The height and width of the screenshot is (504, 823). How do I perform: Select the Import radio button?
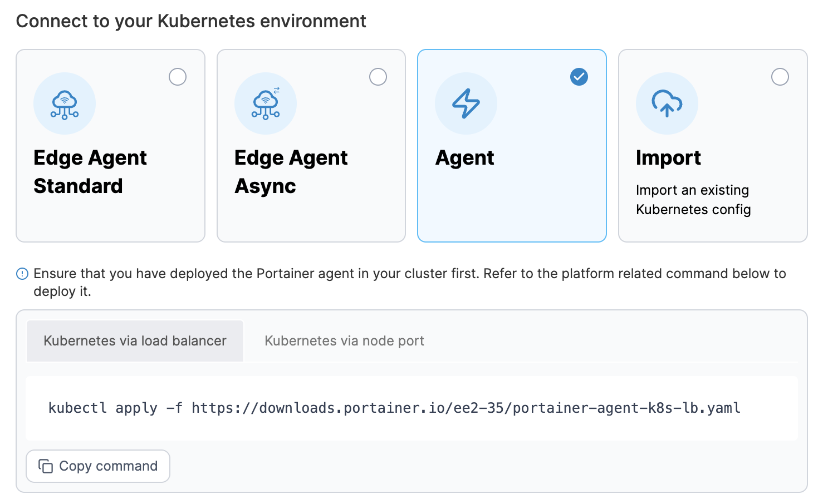tap(780, 77)
